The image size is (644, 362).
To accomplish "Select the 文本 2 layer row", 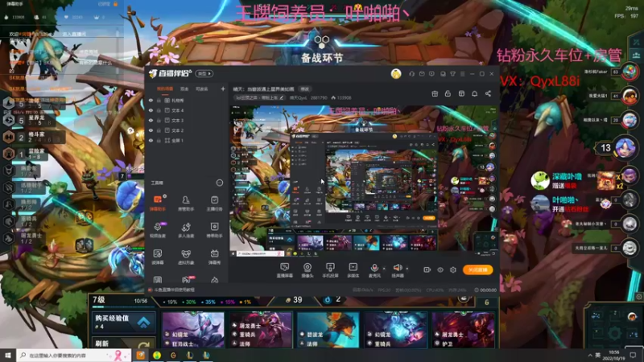I will tap(187, 130).
